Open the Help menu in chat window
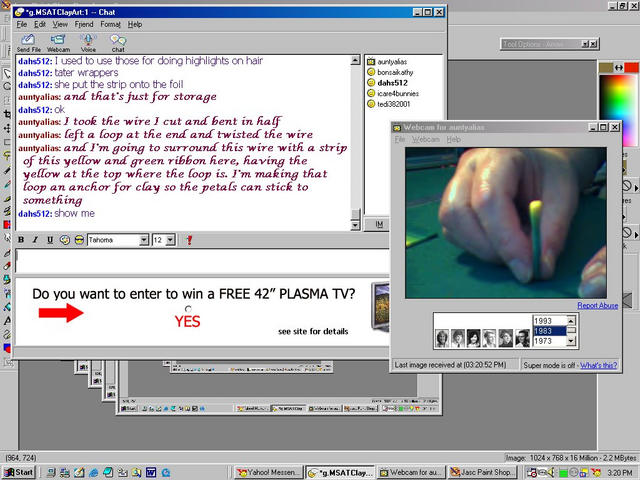The height and width of the screenshot is (480, 640). click(135, 24)
